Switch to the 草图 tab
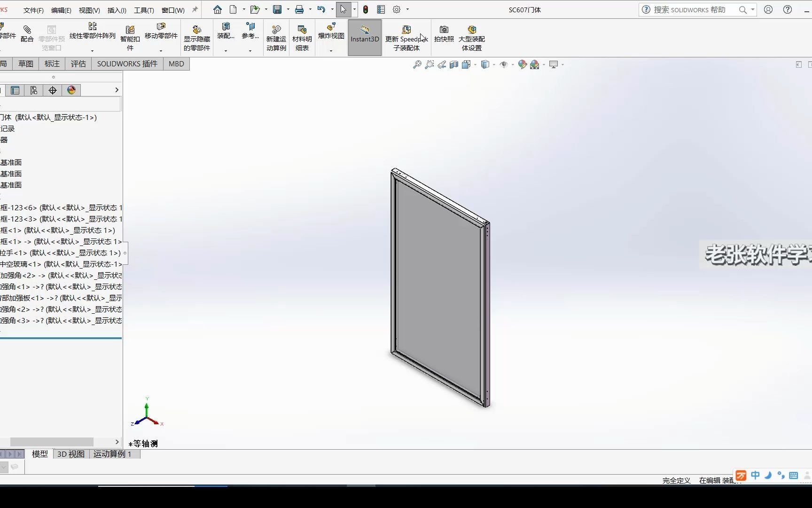This screenshot has width=812, height=508. [x=26, y=64]
